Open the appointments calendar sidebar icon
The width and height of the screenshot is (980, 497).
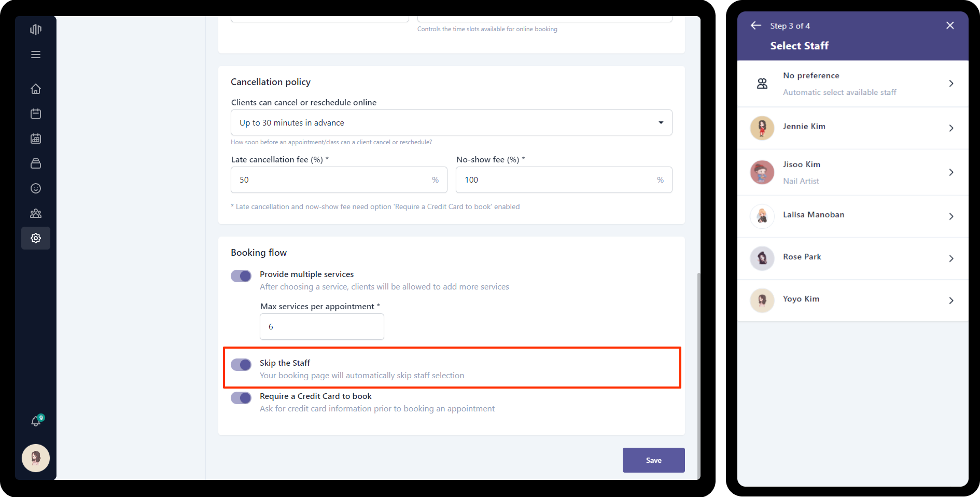tap(36, 114)
